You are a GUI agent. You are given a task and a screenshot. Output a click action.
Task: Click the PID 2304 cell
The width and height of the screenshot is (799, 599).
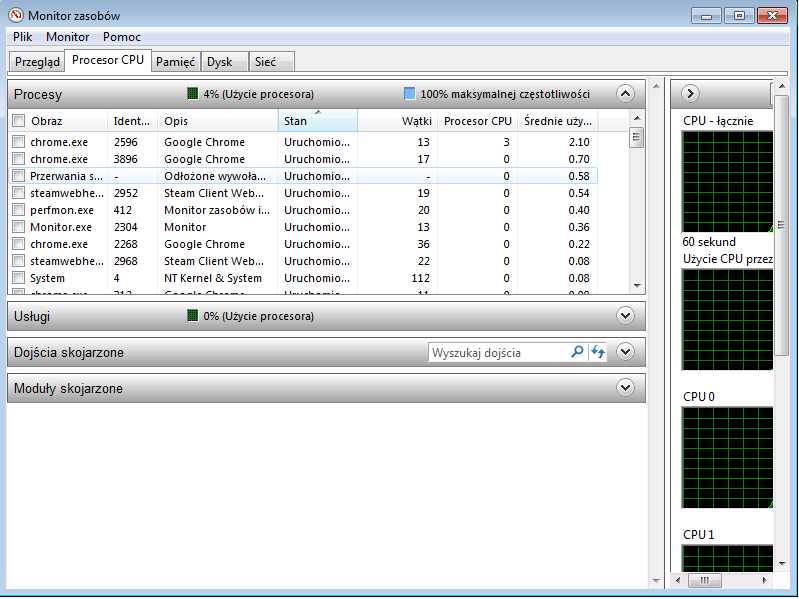125,227
